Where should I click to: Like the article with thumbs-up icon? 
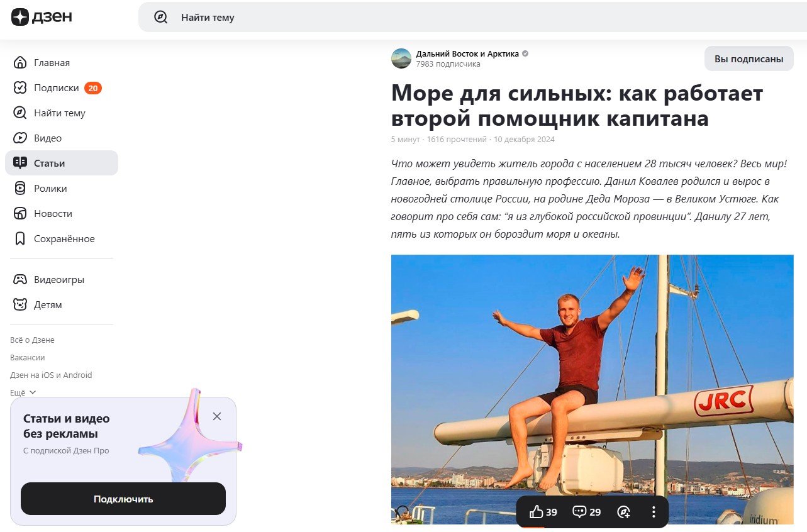pos(544,512)
